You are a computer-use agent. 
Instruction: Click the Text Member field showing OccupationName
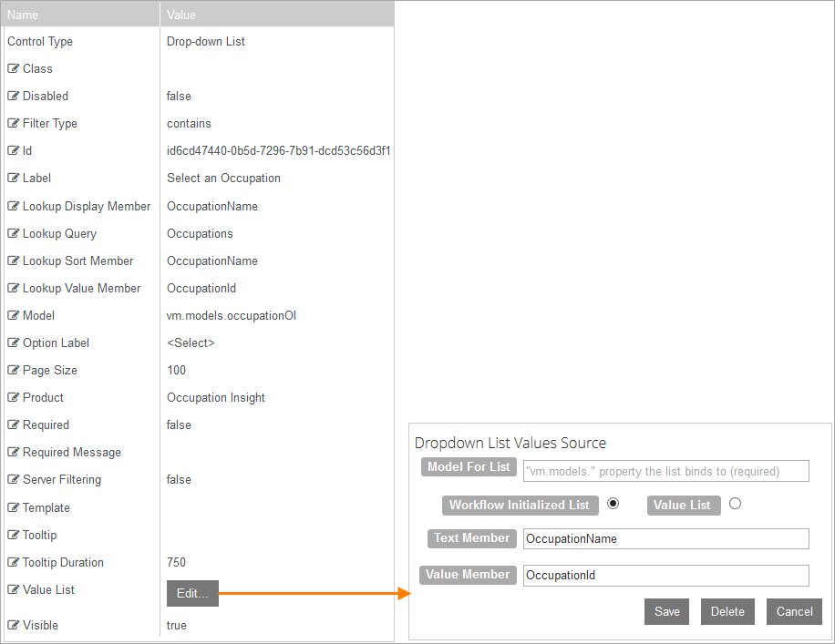[x=666, y=538]
